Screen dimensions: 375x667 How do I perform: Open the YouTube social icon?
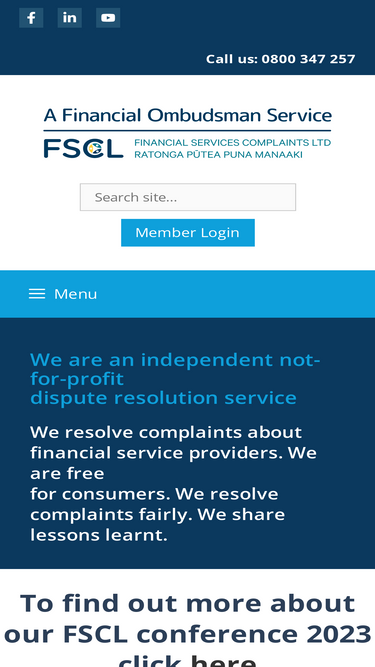108,18
